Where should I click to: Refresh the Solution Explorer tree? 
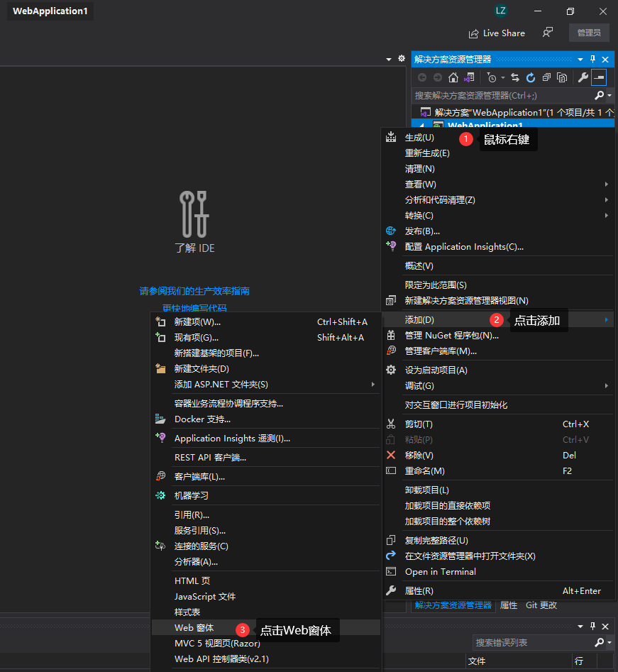[x=531, y=77]
